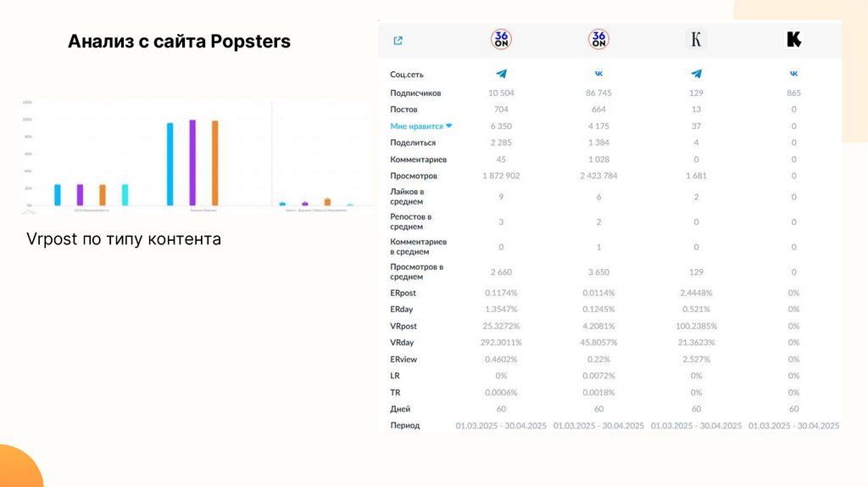Screen dimensions: 868x487
Task: Click the 'Просмотров' row label
Action: 414,176
